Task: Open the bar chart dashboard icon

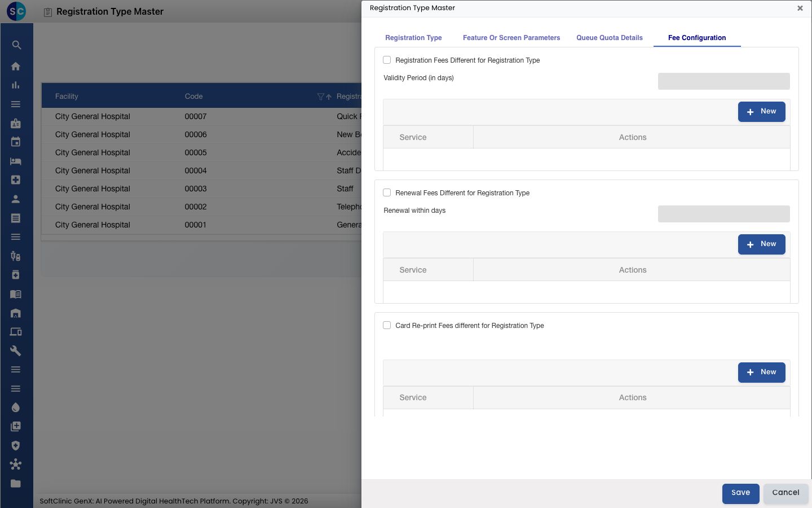Action: tap(16, 85)
